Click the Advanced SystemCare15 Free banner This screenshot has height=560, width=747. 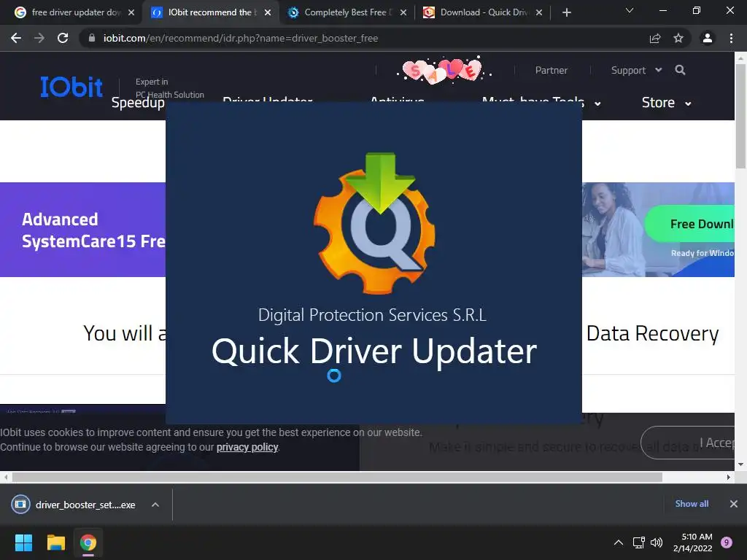pos(83,230)
